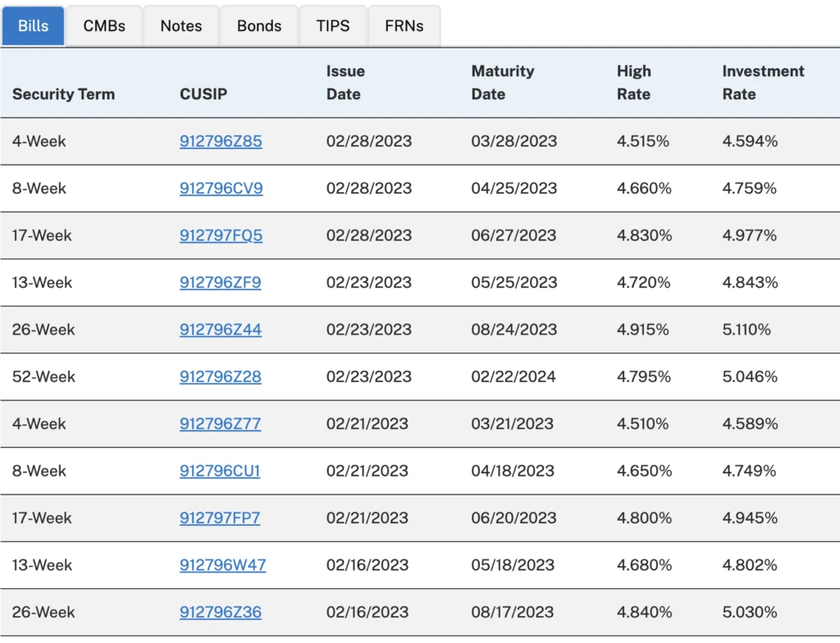Open CUSIP 912796Z85 details

tap(220, 141)
